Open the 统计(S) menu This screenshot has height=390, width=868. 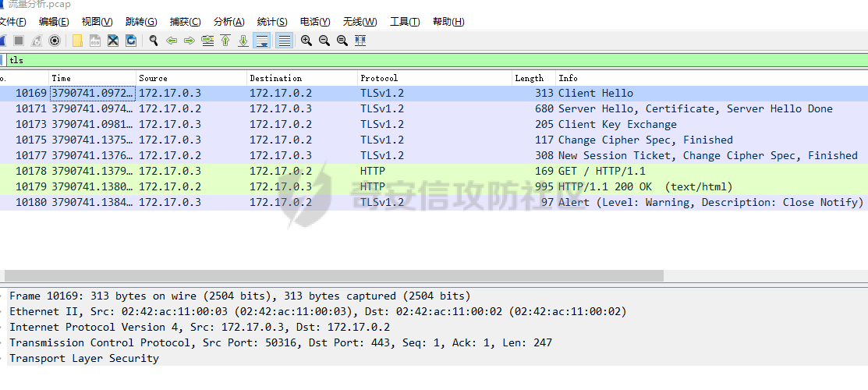[271, 22]
